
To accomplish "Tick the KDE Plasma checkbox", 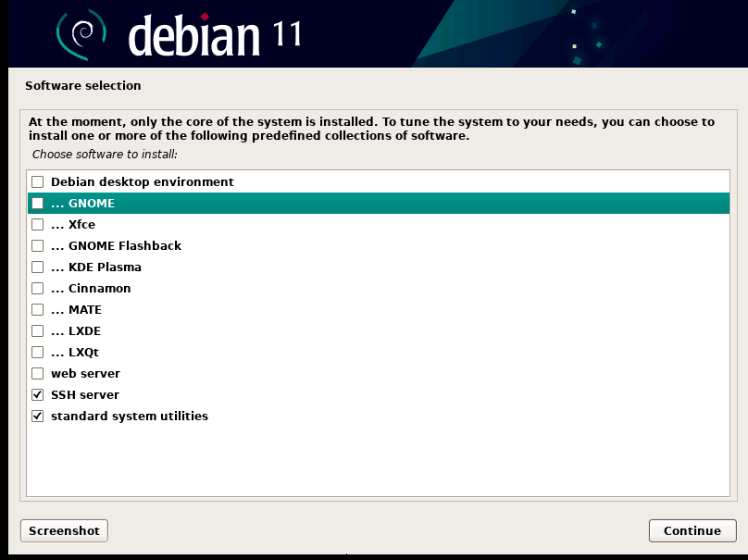I will click(37, 268).
